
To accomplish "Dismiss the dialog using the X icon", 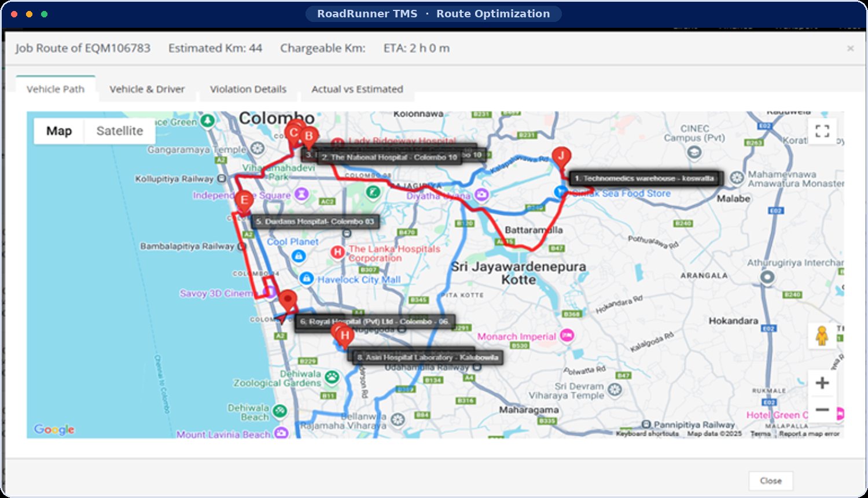I will 850,49.
